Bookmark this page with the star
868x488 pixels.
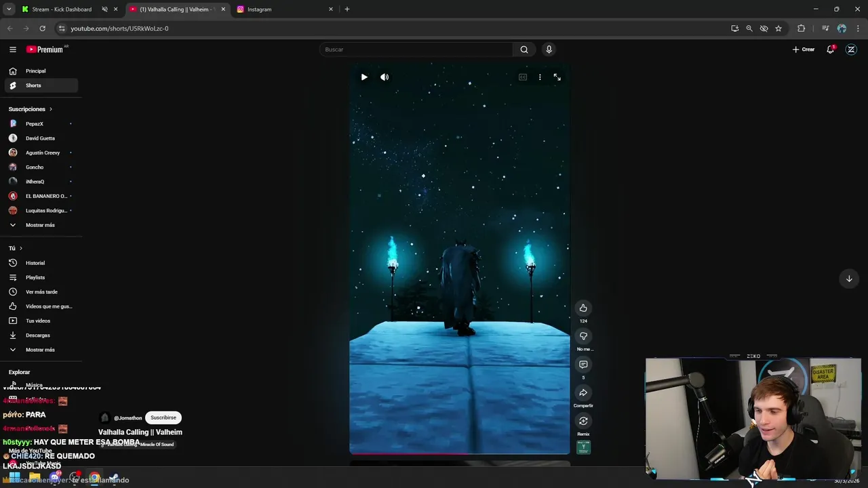[778, 28]
